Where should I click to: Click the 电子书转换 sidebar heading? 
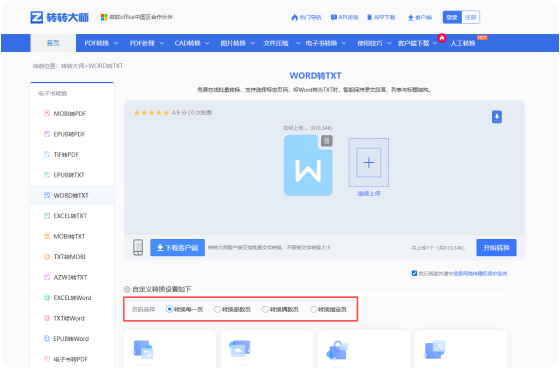pos(52,93)
